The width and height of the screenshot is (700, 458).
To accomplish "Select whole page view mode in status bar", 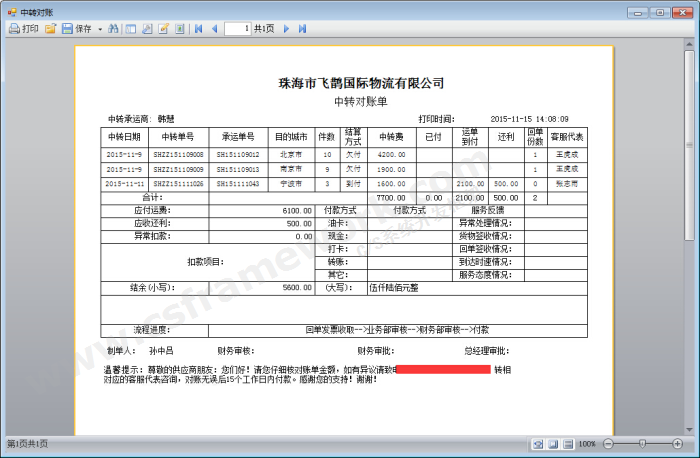I will (x=552, y=443).
